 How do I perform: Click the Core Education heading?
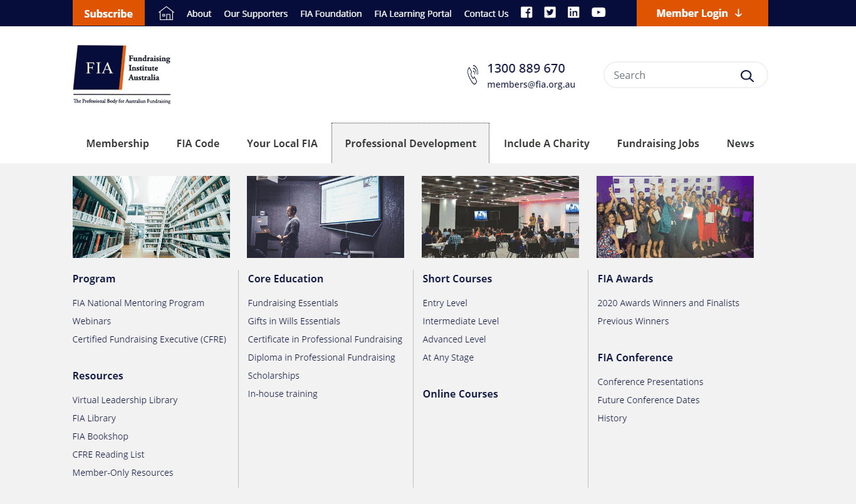286,279
